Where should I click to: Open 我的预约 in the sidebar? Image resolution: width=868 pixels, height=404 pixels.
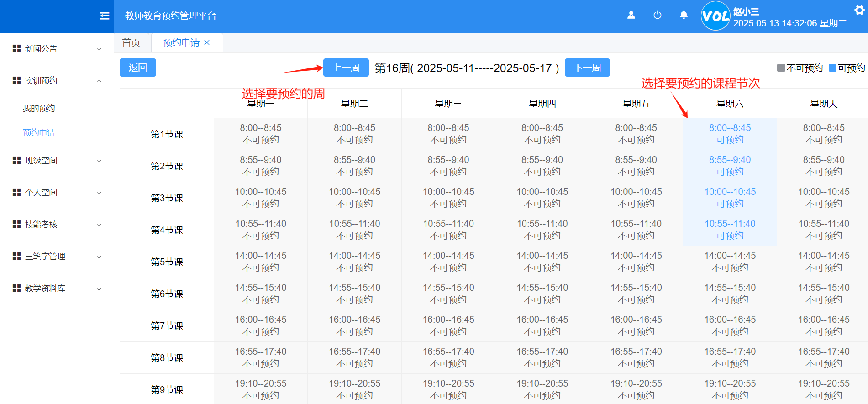pos(39,108)
